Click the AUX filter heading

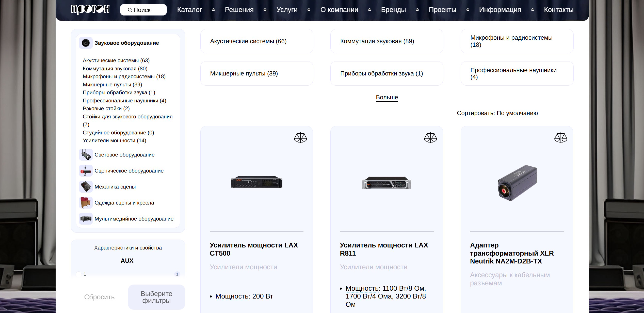[x=127, y=261]
